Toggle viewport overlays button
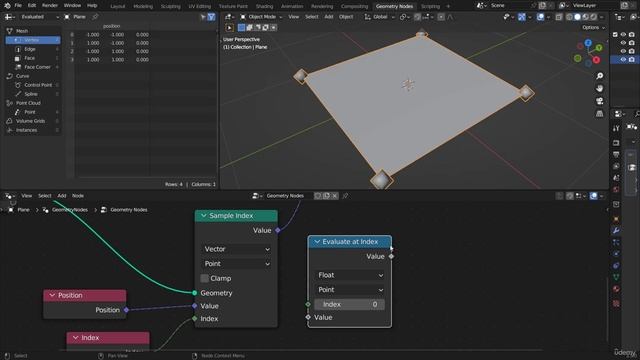Viewport: 640px width, 360px height. (x=540, y=17)
